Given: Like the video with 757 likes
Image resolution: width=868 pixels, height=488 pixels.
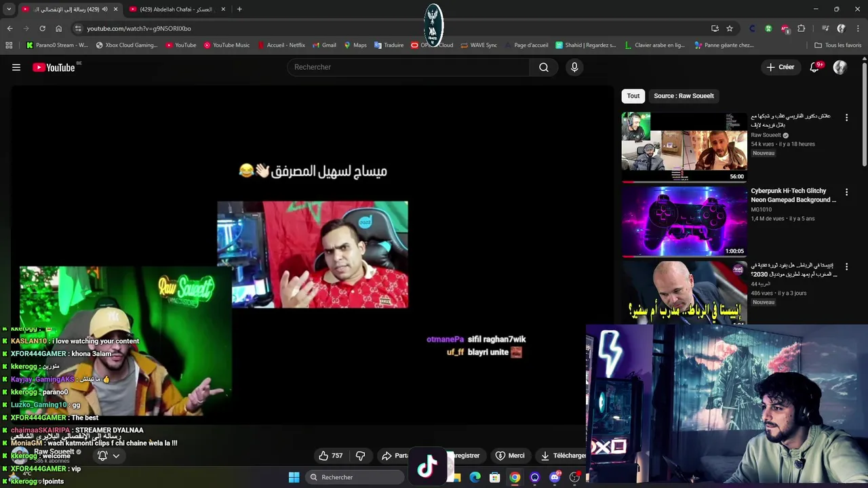Looking at the screenshot, I should (331, 455).
